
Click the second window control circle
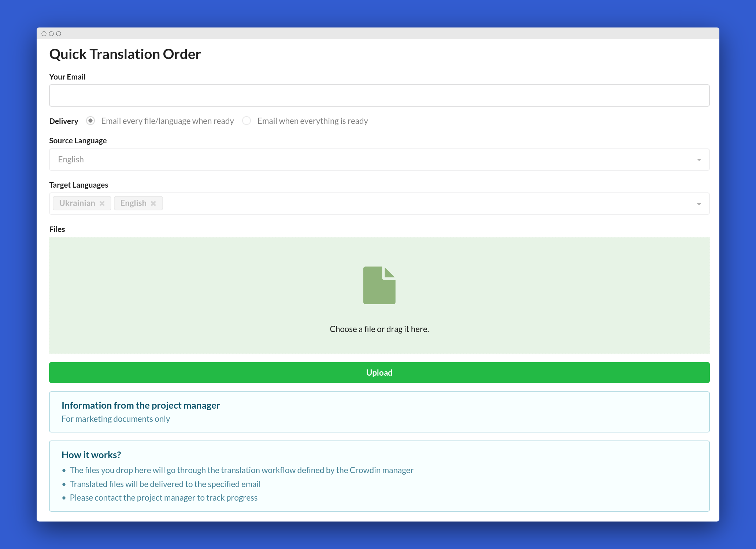tap(51, 34)
